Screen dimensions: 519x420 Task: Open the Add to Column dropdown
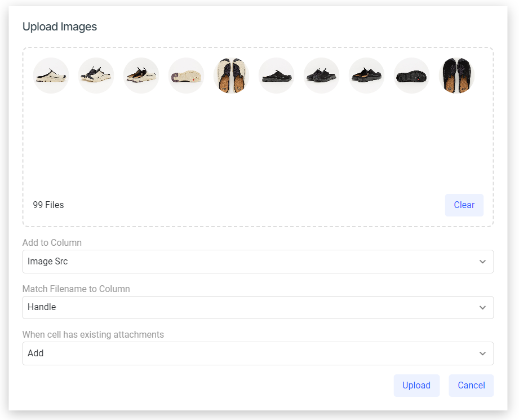[258, 262]
